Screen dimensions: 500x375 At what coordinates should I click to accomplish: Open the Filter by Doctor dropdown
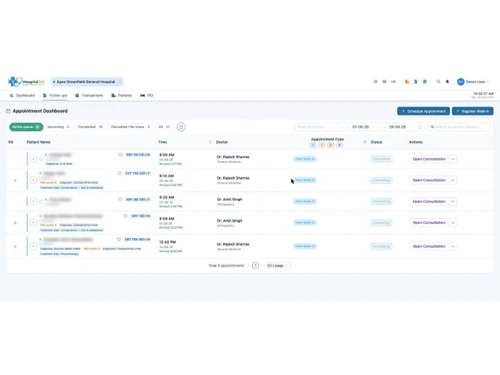[x=320, y=127]
